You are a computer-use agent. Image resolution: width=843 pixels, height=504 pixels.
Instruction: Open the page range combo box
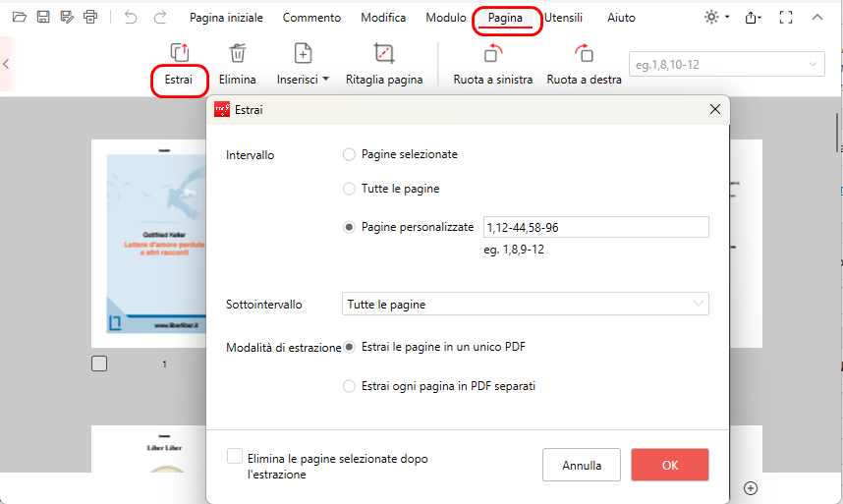(726, 65)
